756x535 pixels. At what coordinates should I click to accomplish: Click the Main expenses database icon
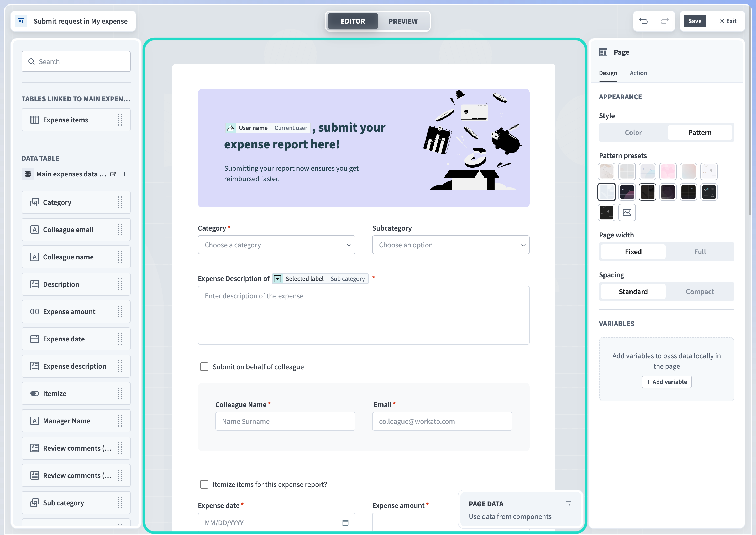point(28,174)
